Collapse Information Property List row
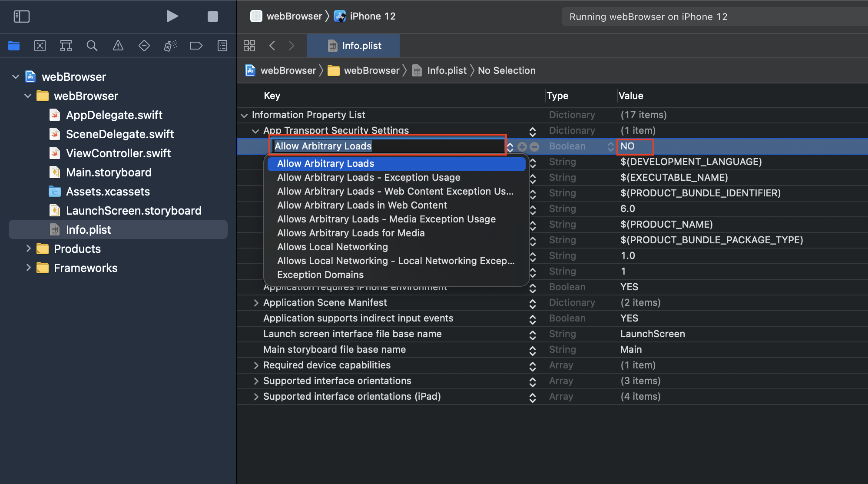Viewport: 868px width, 484px height. [x=244, y=115]
